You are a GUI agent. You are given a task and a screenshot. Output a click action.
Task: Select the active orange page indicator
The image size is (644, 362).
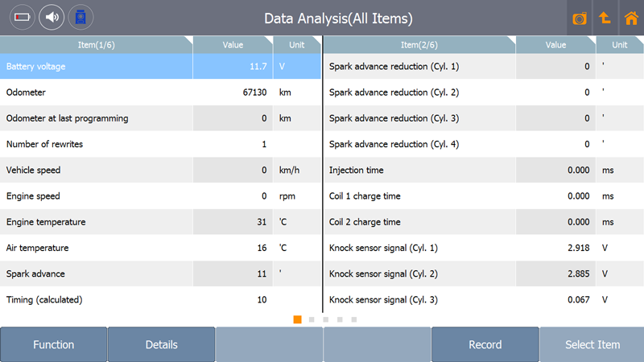(x=297, y=319)
